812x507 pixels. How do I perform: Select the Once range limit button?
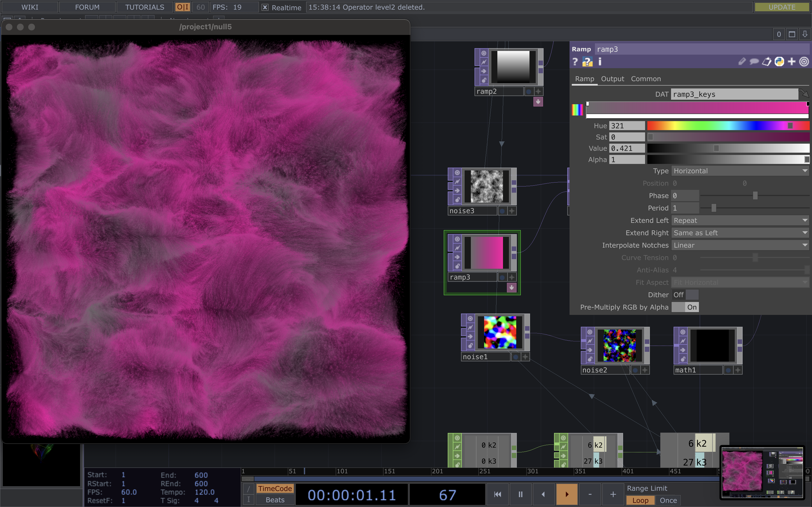[x=668, y=500]
